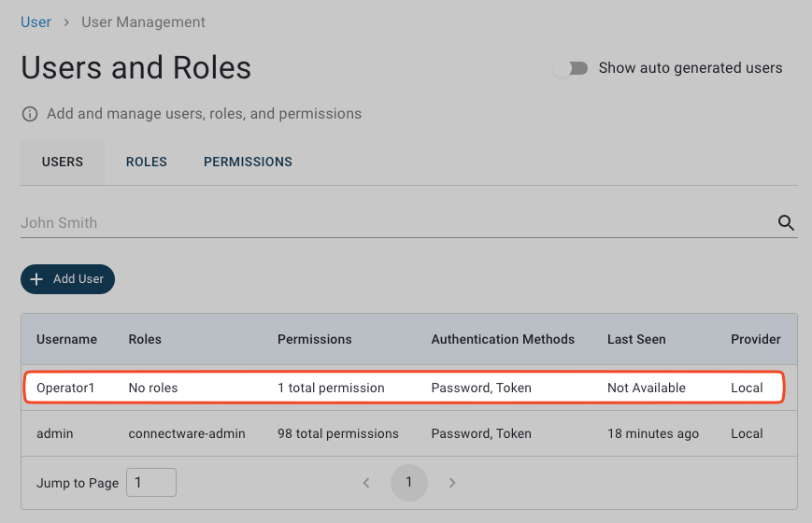Screen dimensions: 812x523
Task: Go to previous page arrow
Action: (x=366, y=483)
